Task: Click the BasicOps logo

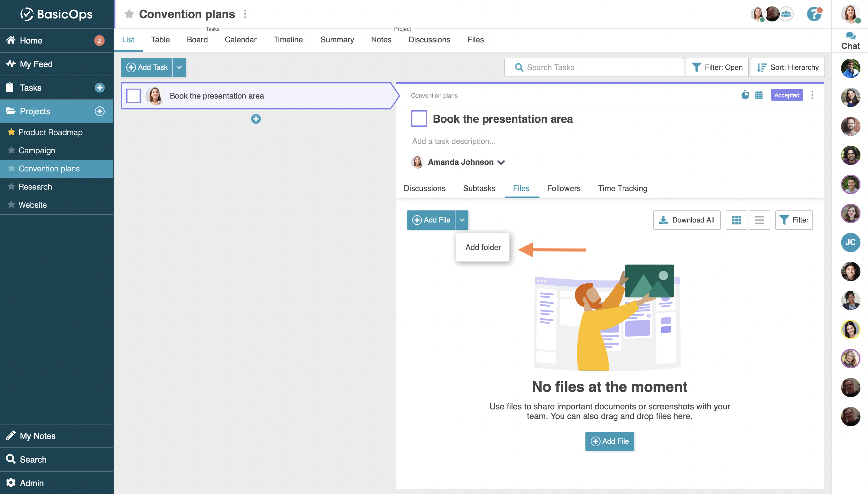Action: pyautogui.click(x=56, y=14)
